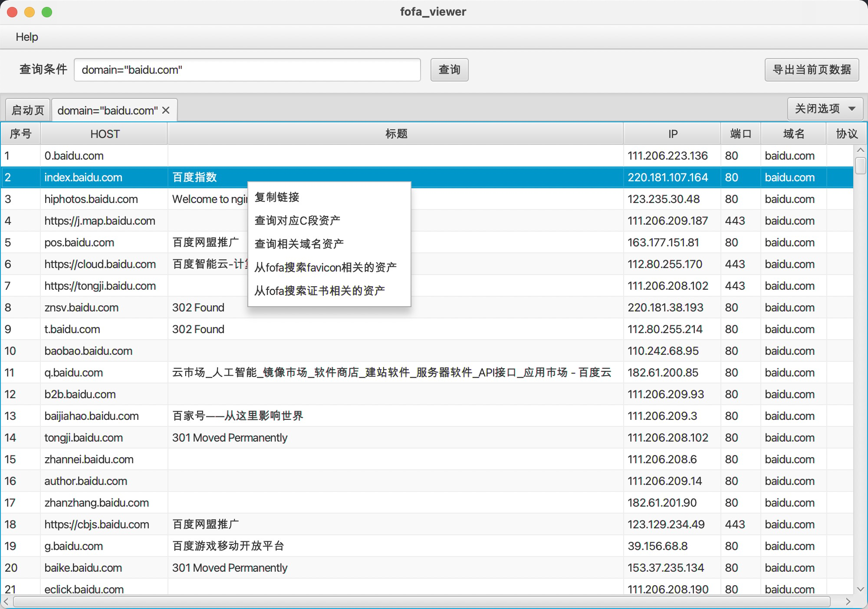Screen dimensions: 868x609
Task: Open the 关闭选项 dropdown menu
Action: click(825, 108)
